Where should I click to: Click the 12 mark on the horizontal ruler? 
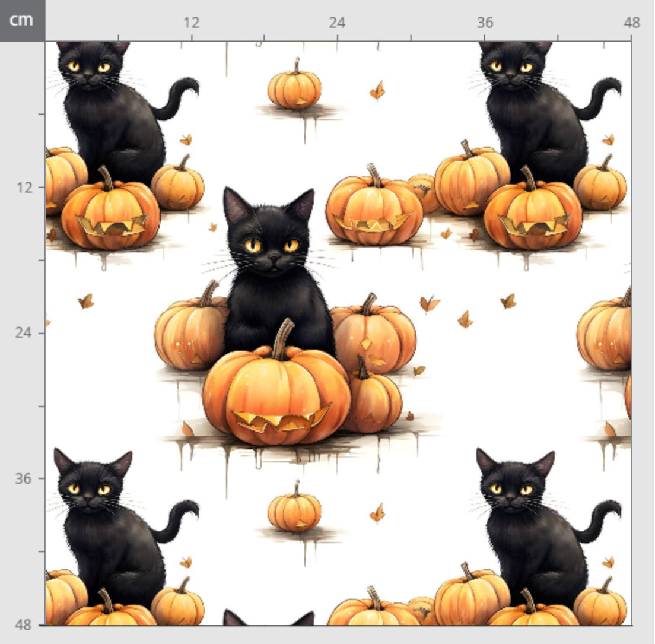click(x=191, y=23)
